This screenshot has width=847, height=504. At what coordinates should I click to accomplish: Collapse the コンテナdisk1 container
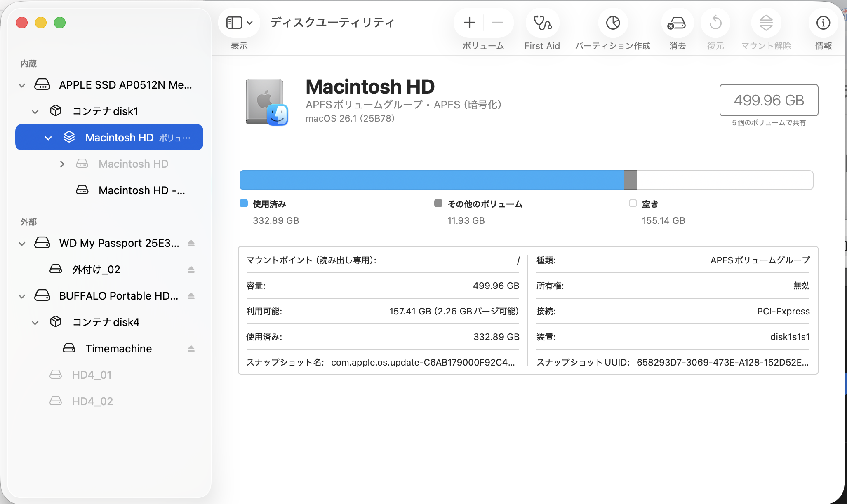tap(35, 111)
